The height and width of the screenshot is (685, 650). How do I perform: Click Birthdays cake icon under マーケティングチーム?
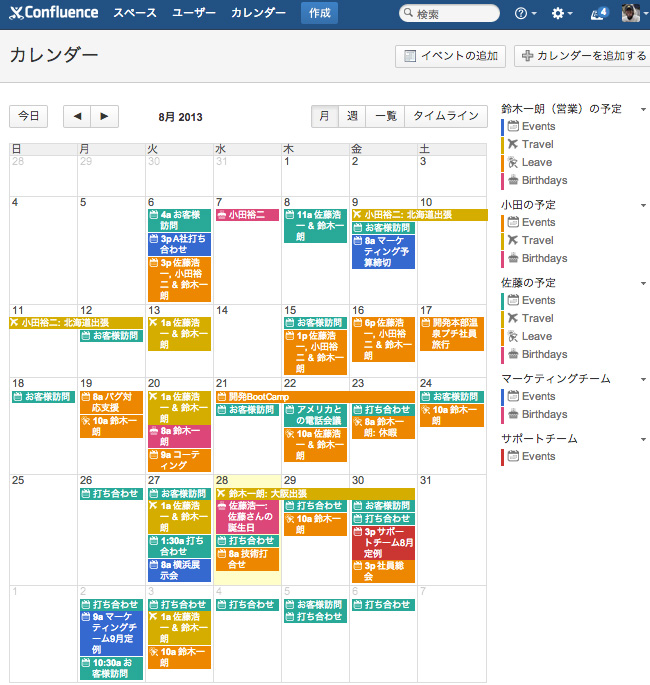click(x=513, y=414)
